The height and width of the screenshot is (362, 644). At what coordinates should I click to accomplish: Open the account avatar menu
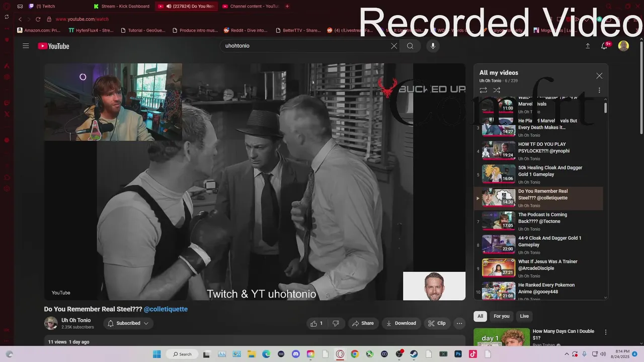point(623,46)
